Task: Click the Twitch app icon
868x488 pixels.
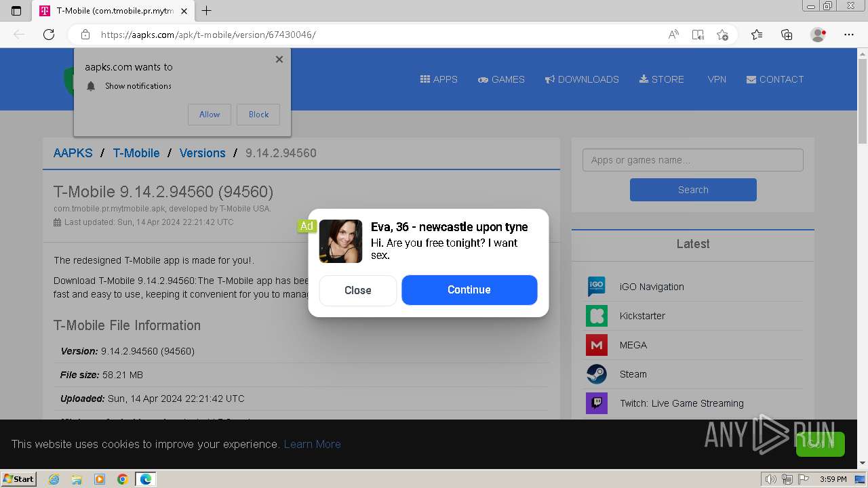Action: point(597,403)
